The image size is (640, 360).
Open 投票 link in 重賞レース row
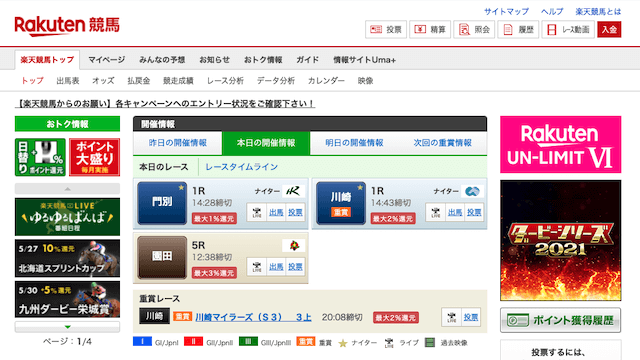[471, 317]
